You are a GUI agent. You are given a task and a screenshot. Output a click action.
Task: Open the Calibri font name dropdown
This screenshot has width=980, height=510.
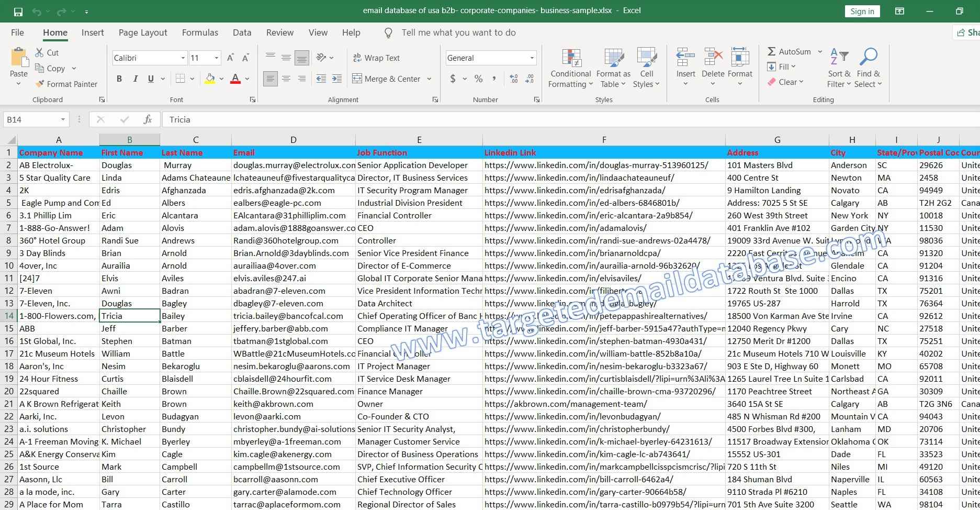(x=183, y=58)
